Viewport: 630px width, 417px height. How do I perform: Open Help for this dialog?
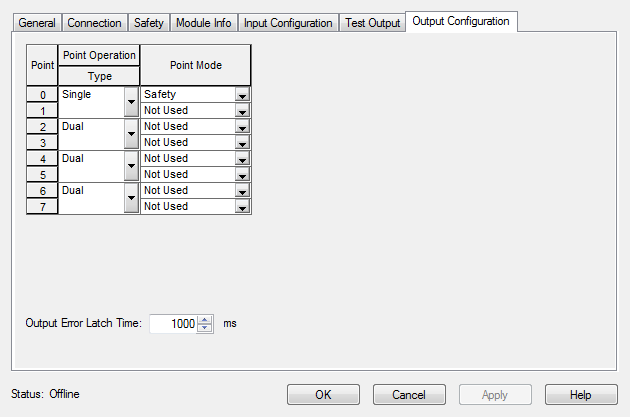pyautogui.click(x=581, y=395)
